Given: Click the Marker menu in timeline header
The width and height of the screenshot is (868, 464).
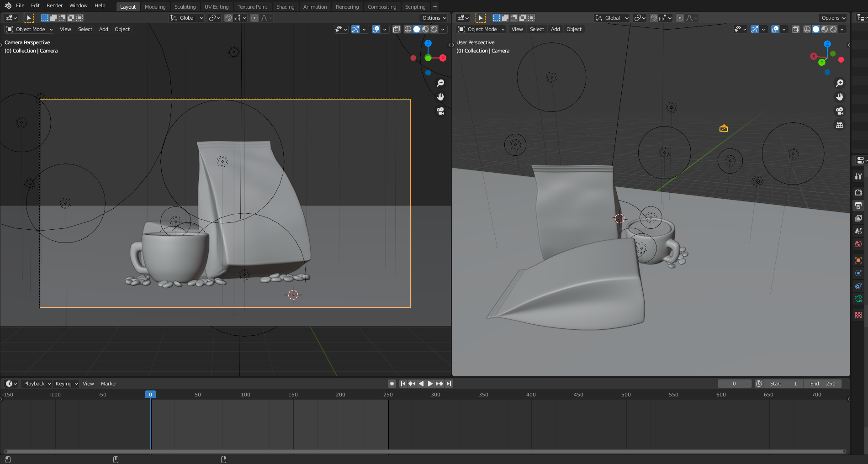Looking at the screenshot, I should point(109,384).
